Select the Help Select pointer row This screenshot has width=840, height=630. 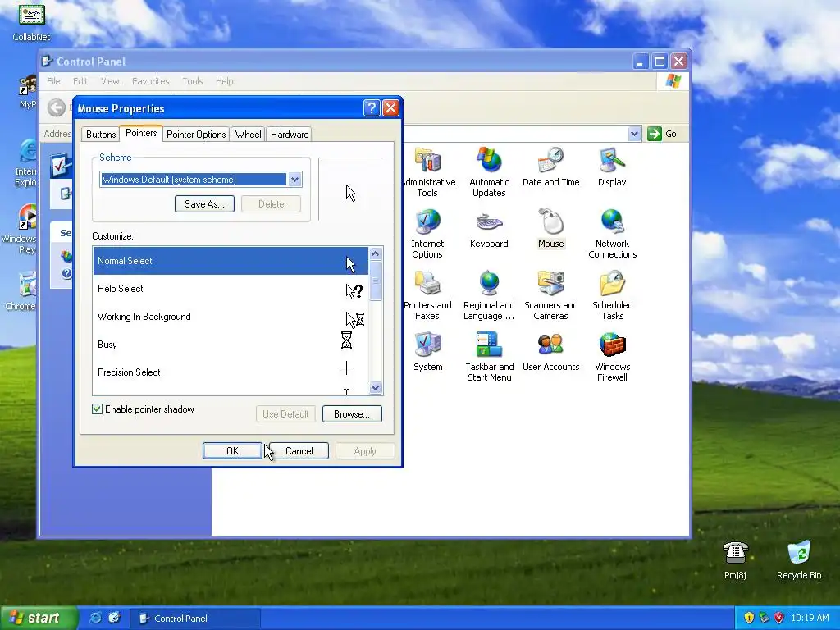point(231,289)
